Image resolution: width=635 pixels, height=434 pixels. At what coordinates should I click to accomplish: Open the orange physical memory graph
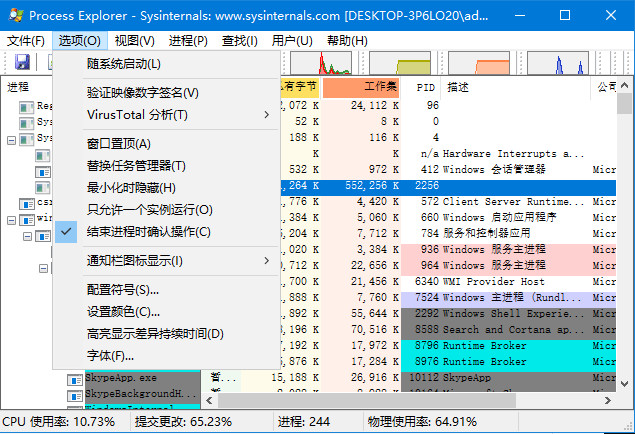click(x=479, y=63)
